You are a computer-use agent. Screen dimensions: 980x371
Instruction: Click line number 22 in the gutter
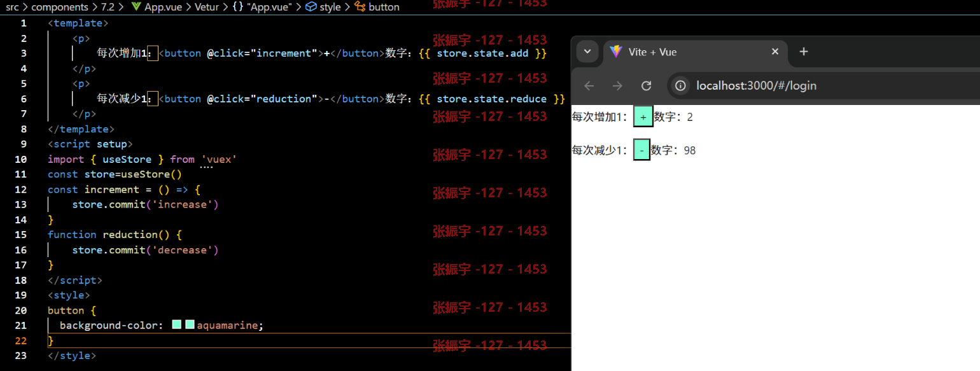[20, 340]
